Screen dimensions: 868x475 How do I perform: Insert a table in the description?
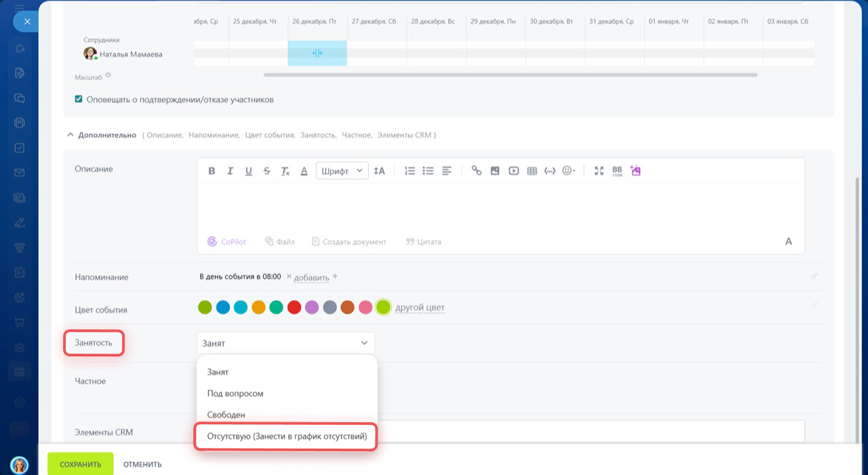coord(532,171)
